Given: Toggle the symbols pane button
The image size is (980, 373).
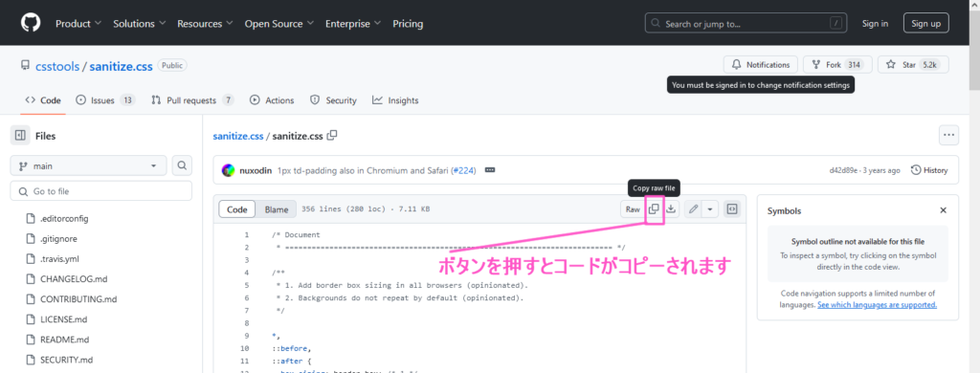Looking at the screenshot, I should coord(732,209).
